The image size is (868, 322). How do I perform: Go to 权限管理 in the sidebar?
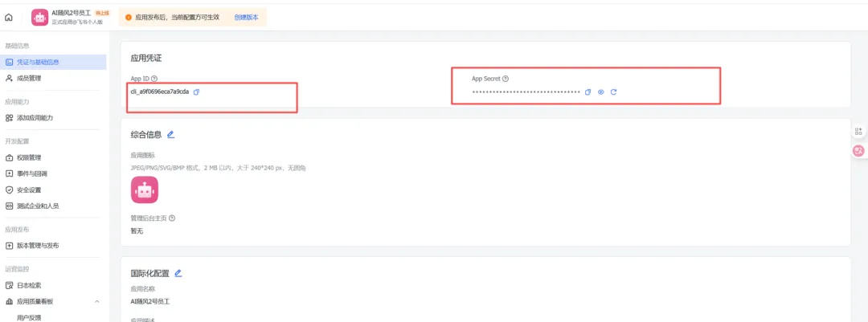[29, 157]
